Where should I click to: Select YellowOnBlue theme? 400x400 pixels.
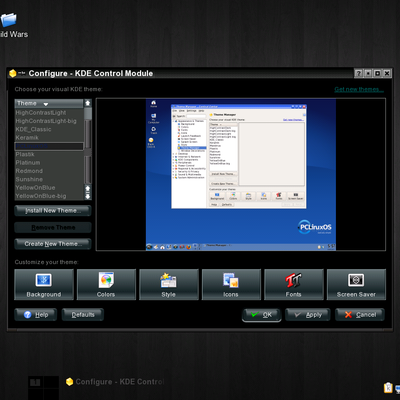tap(49, 188)
